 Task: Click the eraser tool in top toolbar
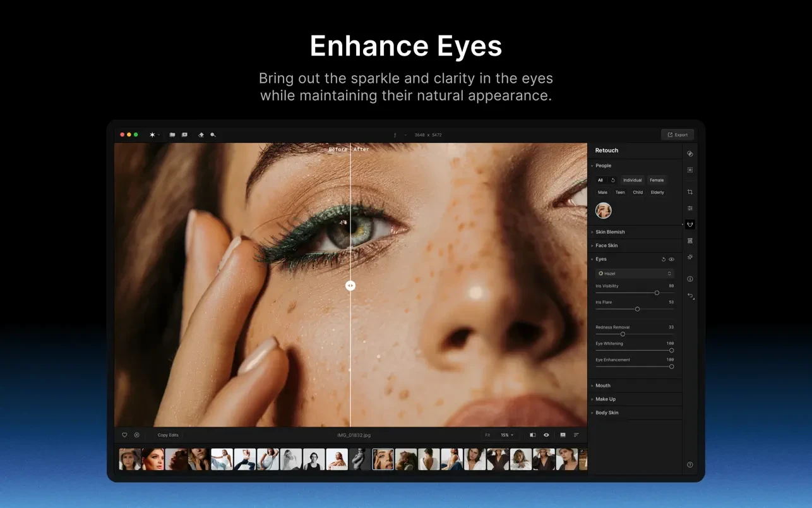201,135
